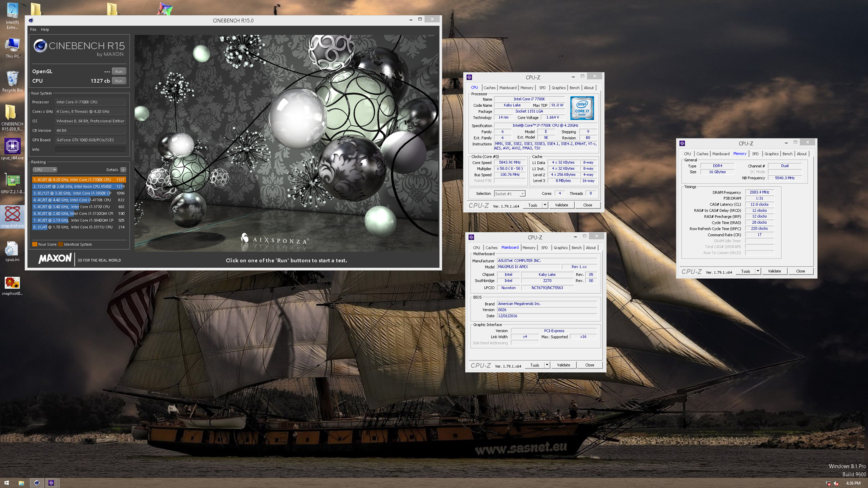This screenshot has height=488, width=868.
Task: Open Graphics tab in CPU-Z CPU window
Action: coord(559,88)
